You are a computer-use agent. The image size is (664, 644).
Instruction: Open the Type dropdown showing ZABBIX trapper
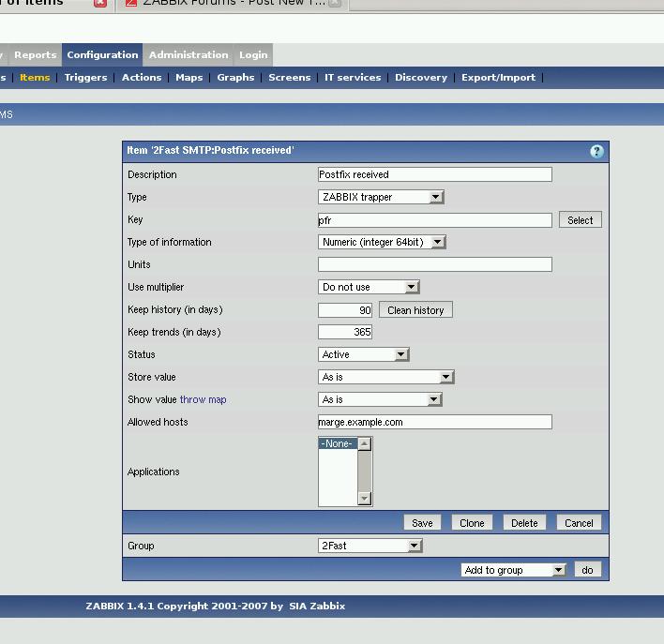(x=381, y=197)
